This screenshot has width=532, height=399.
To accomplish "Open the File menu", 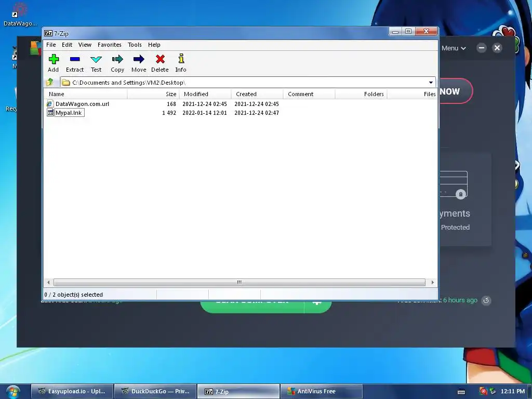I will pos(51,45).
